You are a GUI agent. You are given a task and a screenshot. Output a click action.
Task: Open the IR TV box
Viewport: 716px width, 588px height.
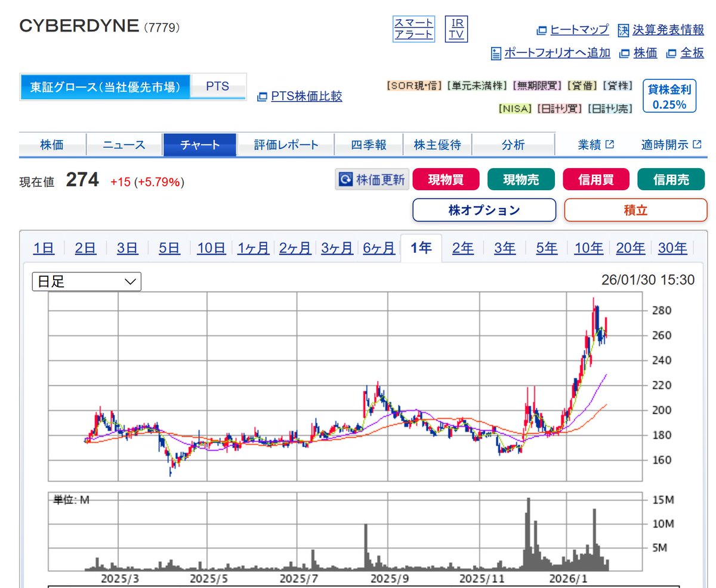[456, 29]
